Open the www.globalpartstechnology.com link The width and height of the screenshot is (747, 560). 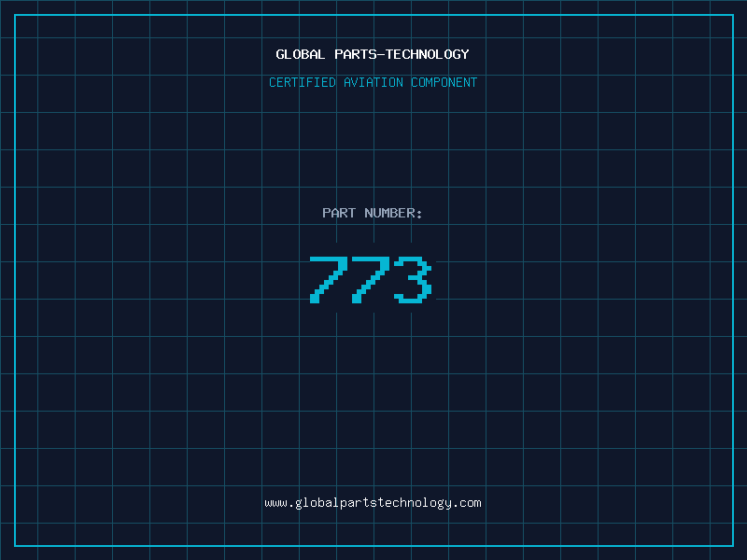point(373,503)
